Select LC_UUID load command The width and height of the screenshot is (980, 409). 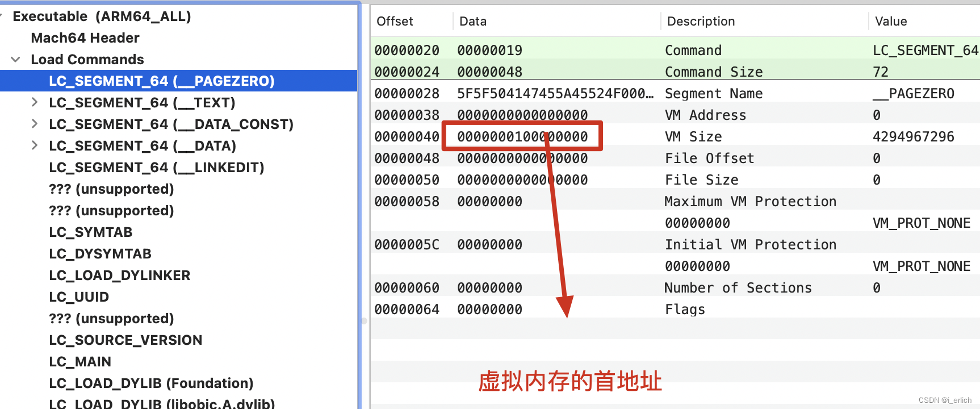point(79,297)
